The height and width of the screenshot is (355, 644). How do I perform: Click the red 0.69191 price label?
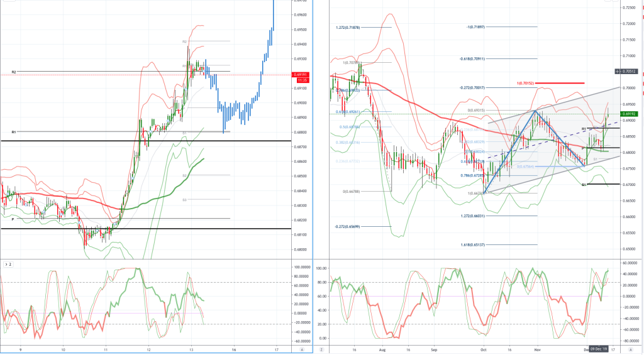click(x=300, y=75)
